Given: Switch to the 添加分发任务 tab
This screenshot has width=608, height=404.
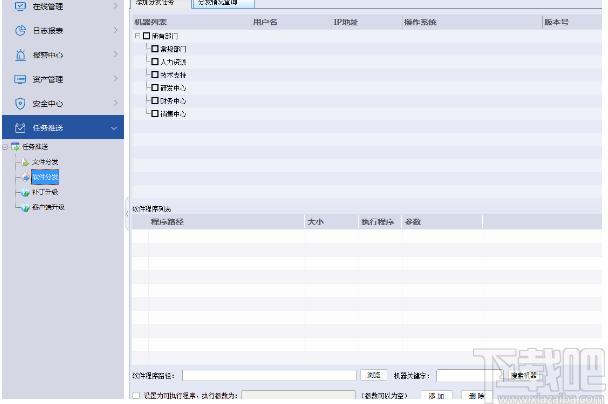Looking at the screenshot, I should [160, 3].
